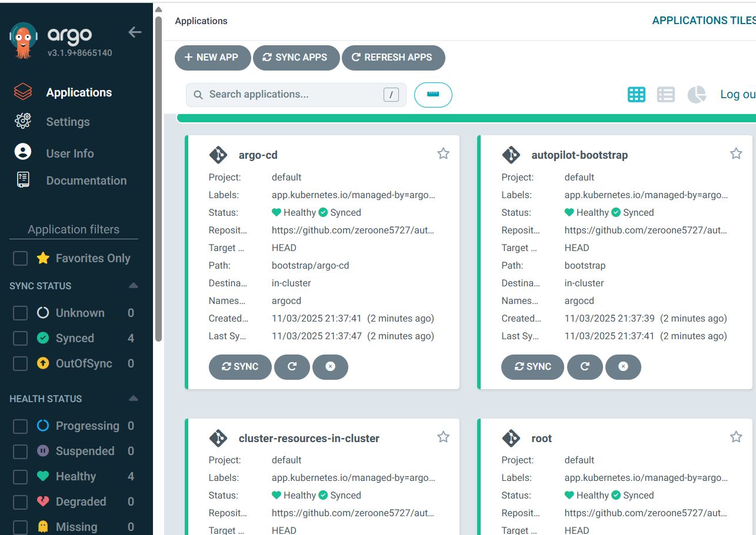The height and width of the screenshot is (535, 756).
Task: Check the Unknown sync status filter
Action: 20,313
